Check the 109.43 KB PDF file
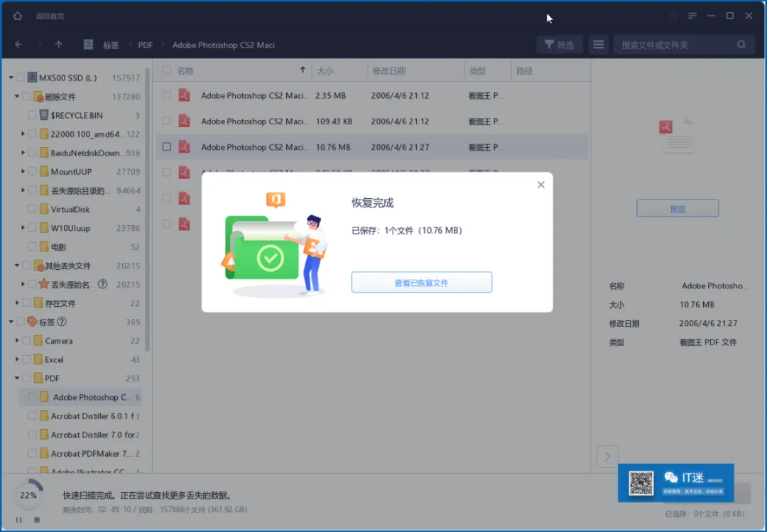767x532 pixels. coord(167,121)
